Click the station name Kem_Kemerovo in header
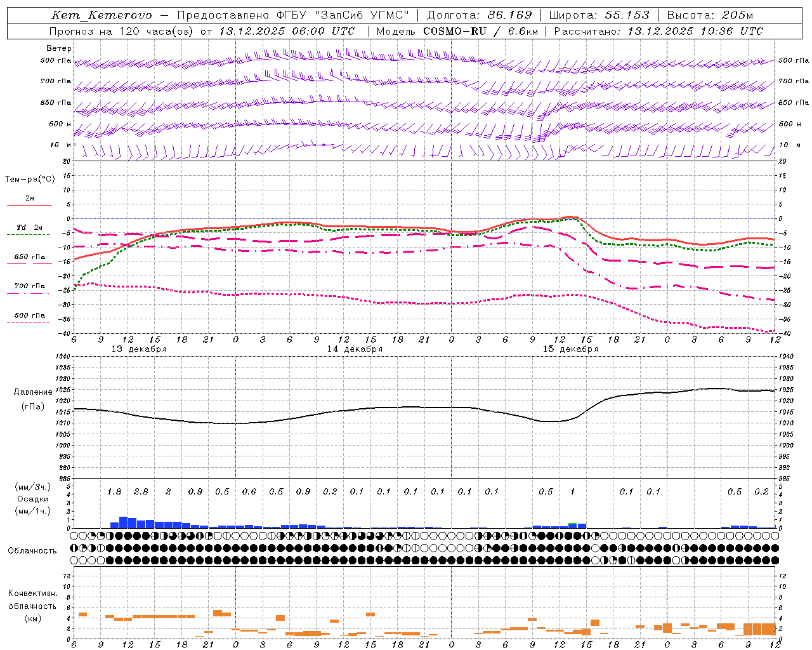The width and height of the screenshot is (812, 650). tap(102, 15)
